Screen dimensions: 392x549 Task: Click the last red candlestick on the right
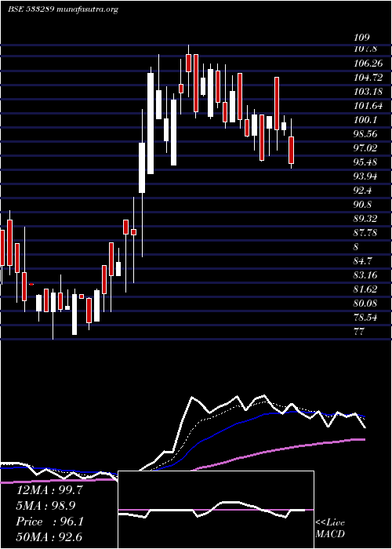tap(291, 151)
